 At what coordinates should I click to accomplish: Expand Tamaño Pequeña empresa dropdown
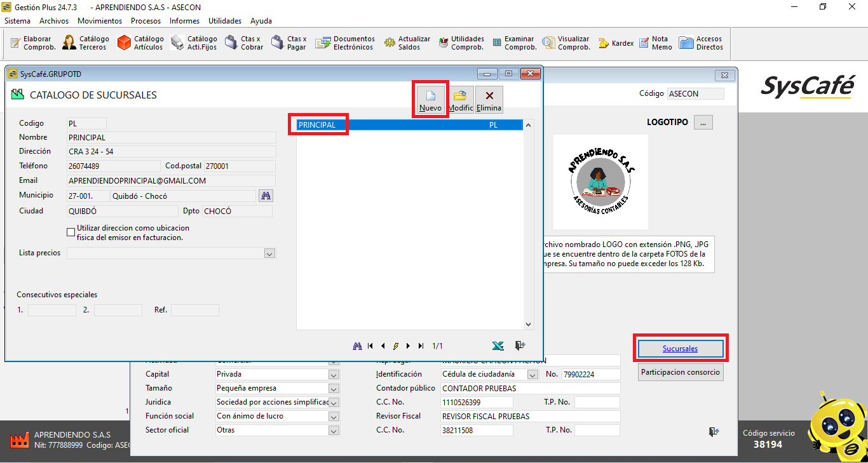pos(333,388)
